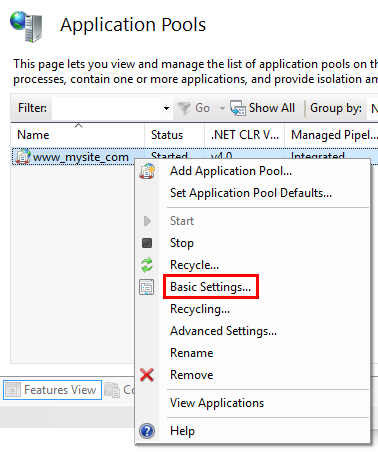Image resolution: width=378 pixels, height=452 pixels.
Task: Click the Show All toolbar icon
Action: (x=238, y=108)
